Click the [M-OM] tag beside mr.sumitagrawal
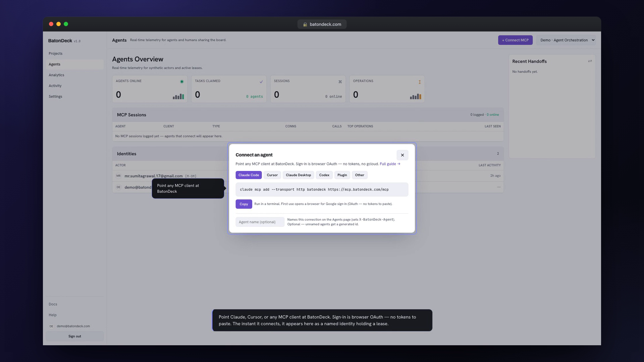This screenshot has width=644, height=362. (x=191, y=176)
